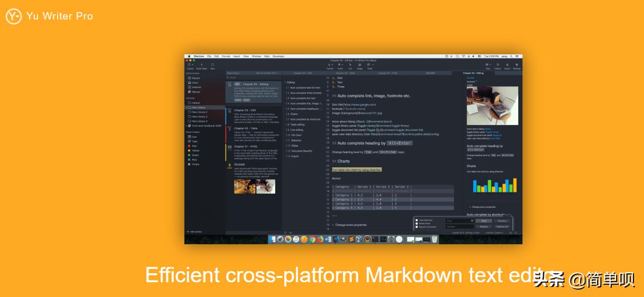Click the Replace All button
The height and width of the screenshot is (297, 644).
(x=502, y=227)
